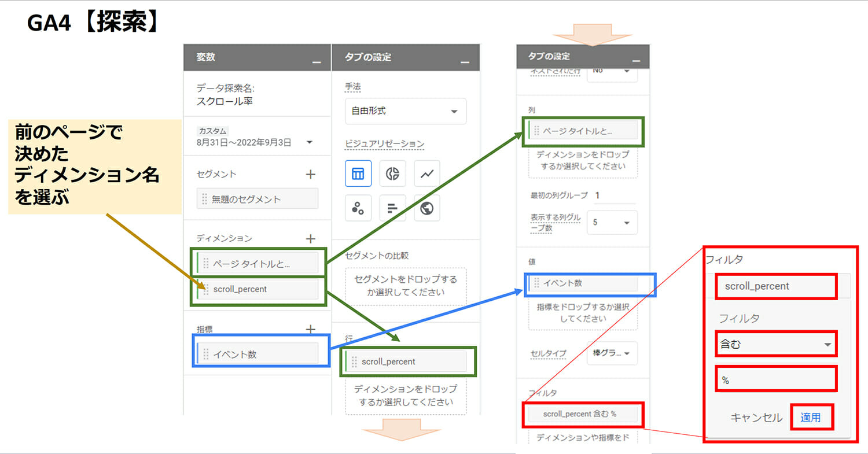This screenshot has height=454, width=868.
Task: Open the カスタム date range dropdown
Action: [x=309, y=142]
